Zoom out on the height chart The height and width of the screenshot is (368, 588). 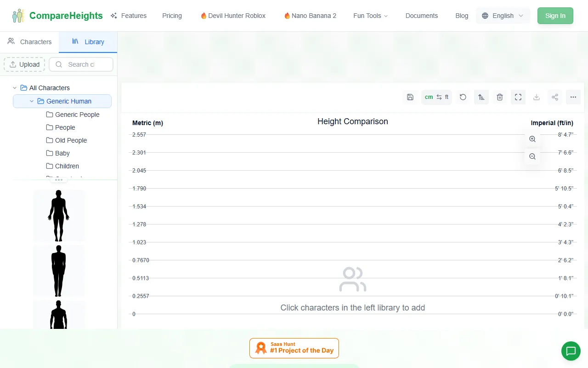tap(532, 156)
